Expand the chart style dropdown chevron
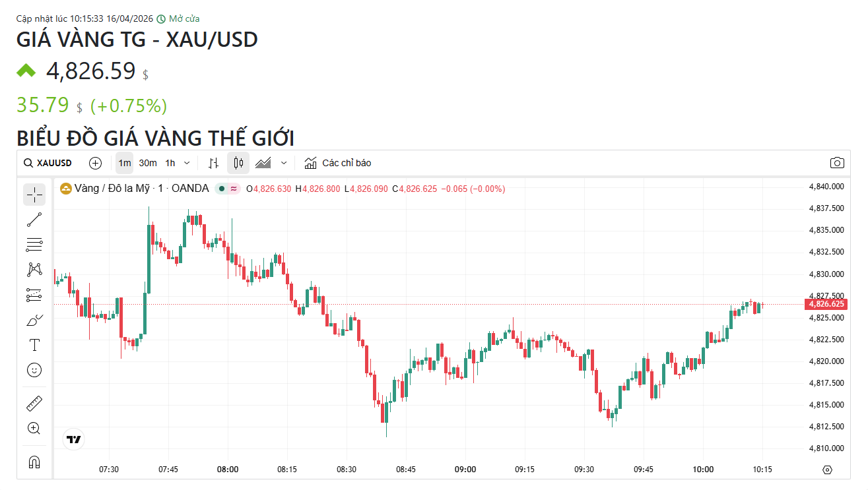Screen dimensions: 868x490 [x=284, y=163]
